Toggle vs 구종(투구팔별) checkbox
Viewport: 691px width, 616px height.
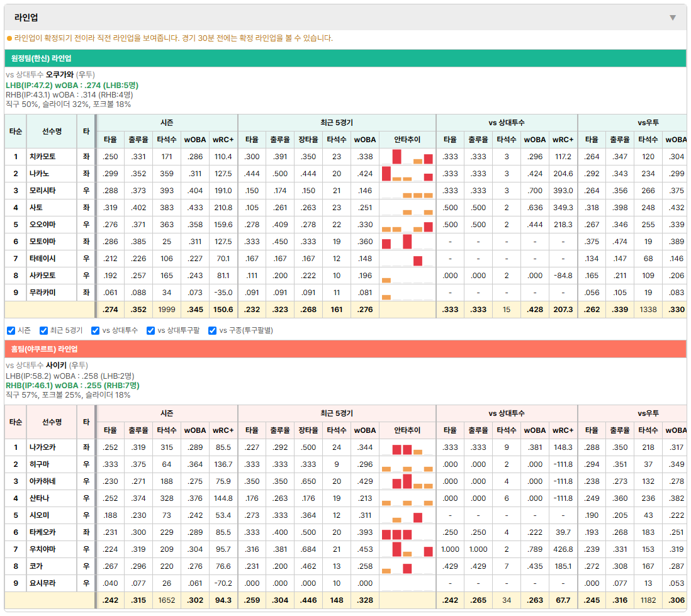point(213,330)
